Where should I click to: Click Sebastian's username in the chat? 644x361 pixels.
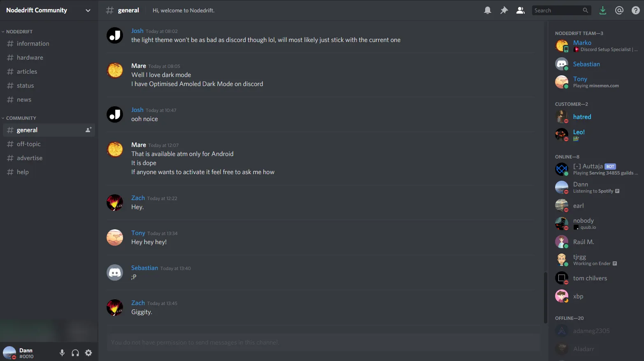[144, 268]
